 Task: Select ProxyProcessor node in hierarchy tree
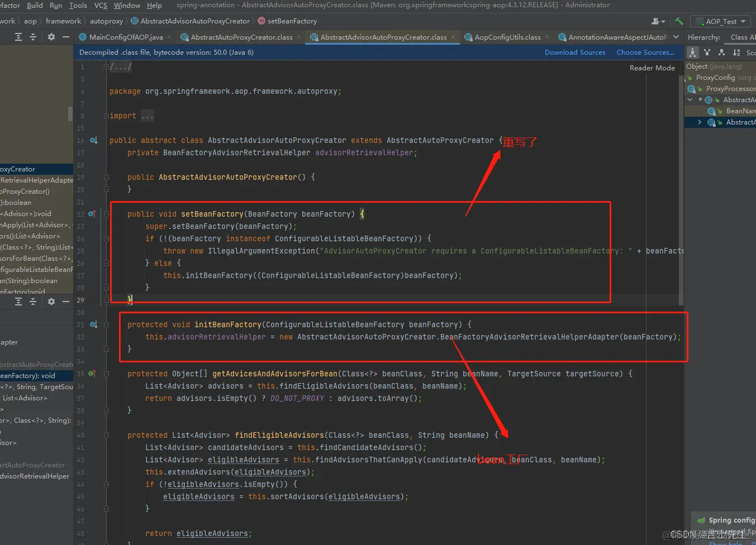coord(720,89)
